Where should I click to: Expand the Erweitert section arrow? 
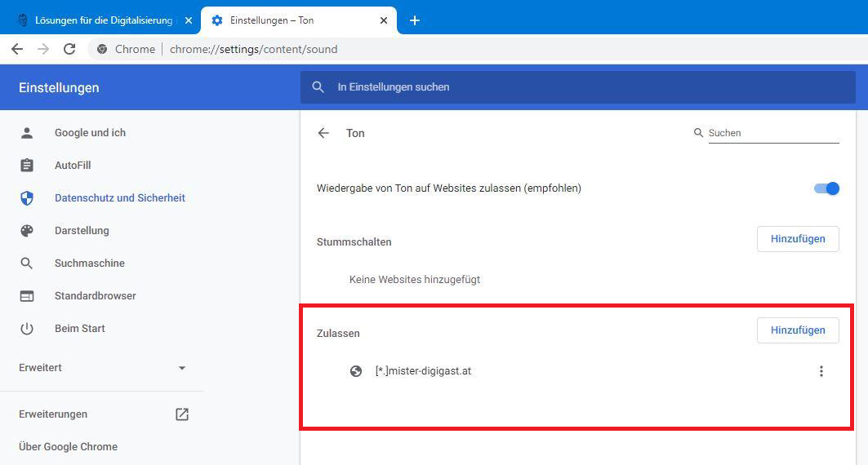pyautogui.click(x=182, y=368)
